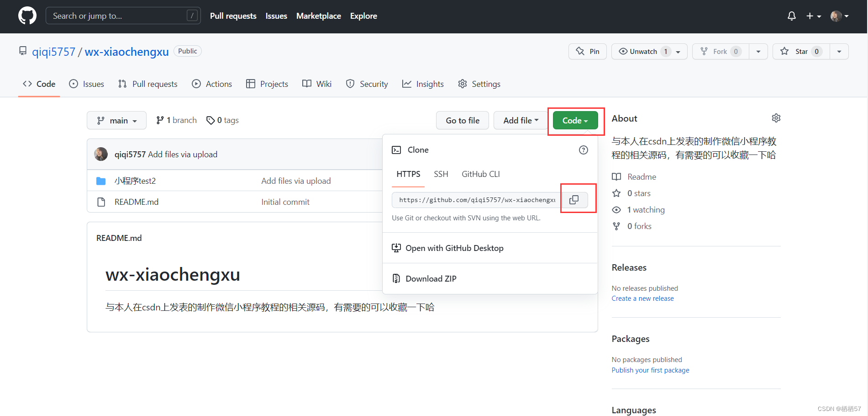
Task: Open the wx-xiaochengxu repository link
Action: click(127, 52)
